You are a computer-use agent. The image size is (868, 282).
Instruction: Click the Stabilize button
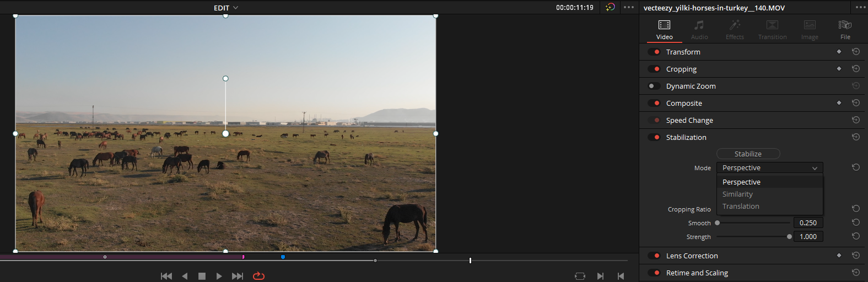(x=748, y=154)
